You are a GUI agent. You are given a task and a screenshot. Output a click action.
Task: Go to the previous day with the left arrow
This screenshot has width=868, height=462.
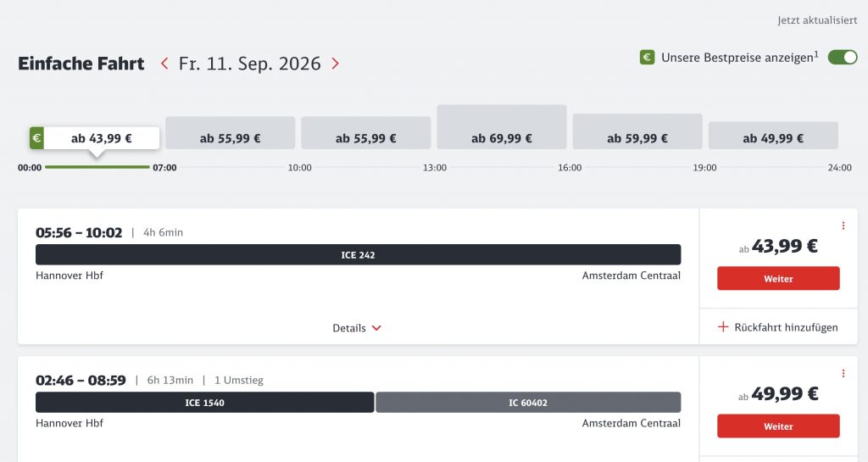tap(164, 63)
